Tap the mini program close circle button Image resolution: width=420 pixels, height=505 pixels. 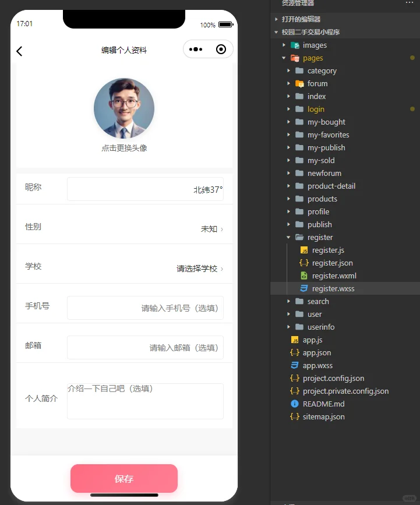point(221,50)
